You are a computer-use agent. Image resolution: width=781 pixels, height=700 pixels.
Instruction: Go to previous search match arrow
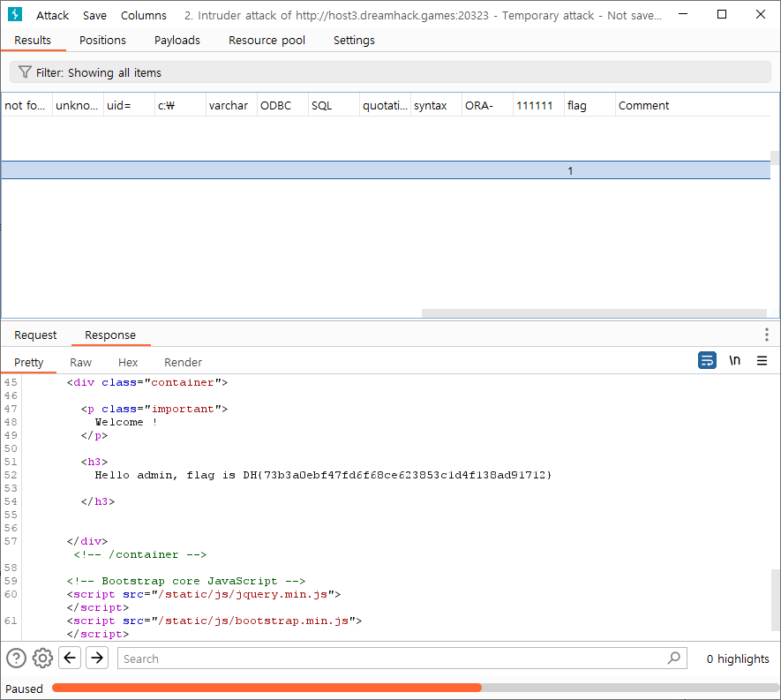(x=70, y=658)
